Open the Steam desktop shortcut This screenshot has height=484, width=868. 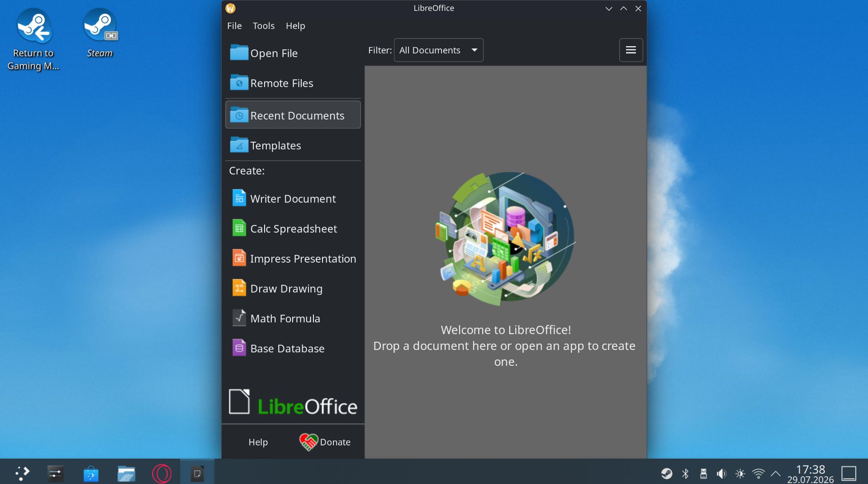tap(100, 33)
